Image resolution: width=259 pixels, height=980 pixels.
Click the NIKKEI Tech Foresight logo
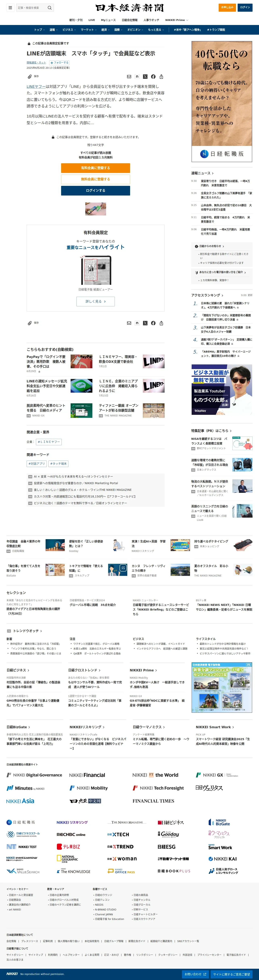pyautogui.click(x=158, y=788)
